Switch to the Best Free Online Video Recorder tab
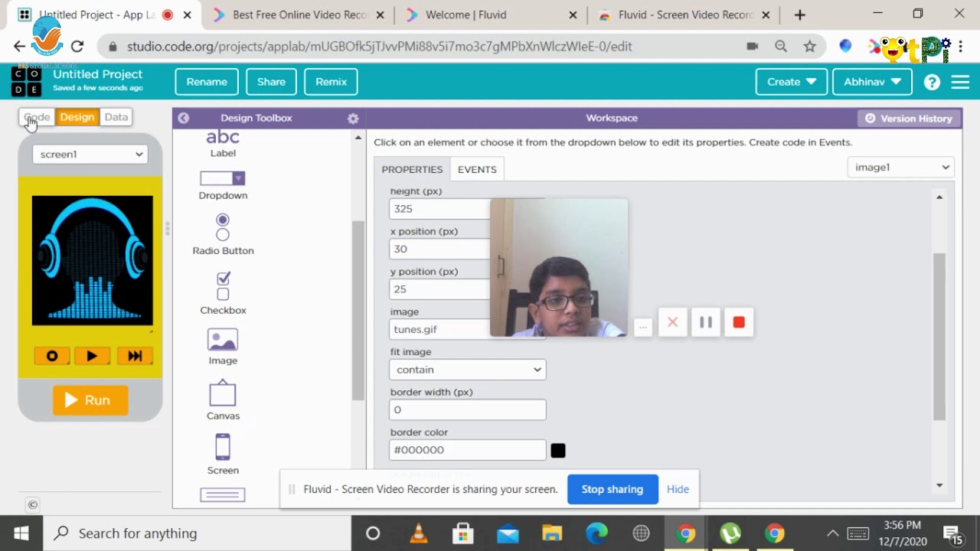Viewport: 980px width, 551px height. coord(299,15)
